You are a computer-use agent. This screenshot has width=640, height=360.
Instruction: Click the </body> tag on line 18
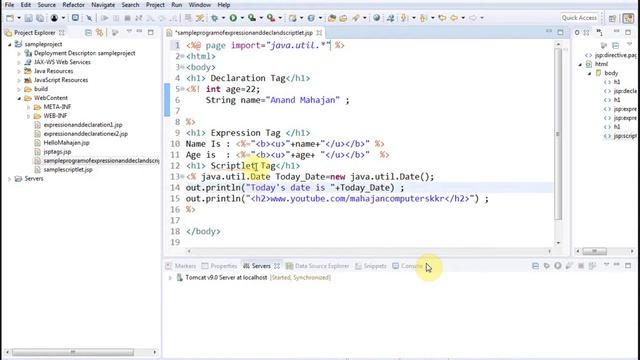[x=203, y=231]
